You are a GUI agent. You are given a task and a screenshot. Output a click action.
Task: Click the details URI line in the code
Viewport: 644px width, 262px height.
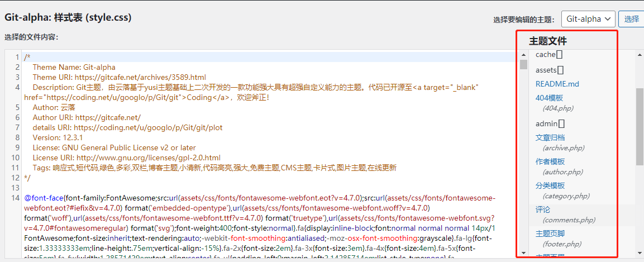point(127,128)
